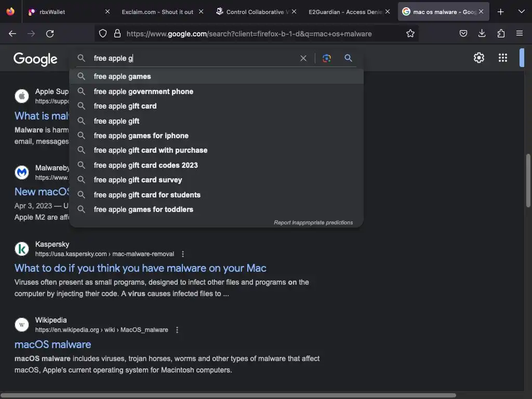The image size is (532, 399).
Task: Open the Pocket save icon
Action: tap(463, 33)
